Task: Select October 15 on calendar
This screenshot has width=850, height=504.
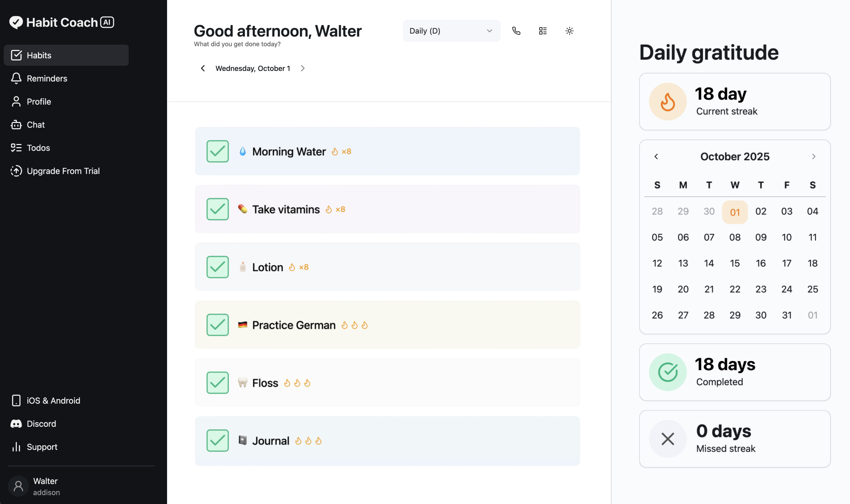Action: 735,263
